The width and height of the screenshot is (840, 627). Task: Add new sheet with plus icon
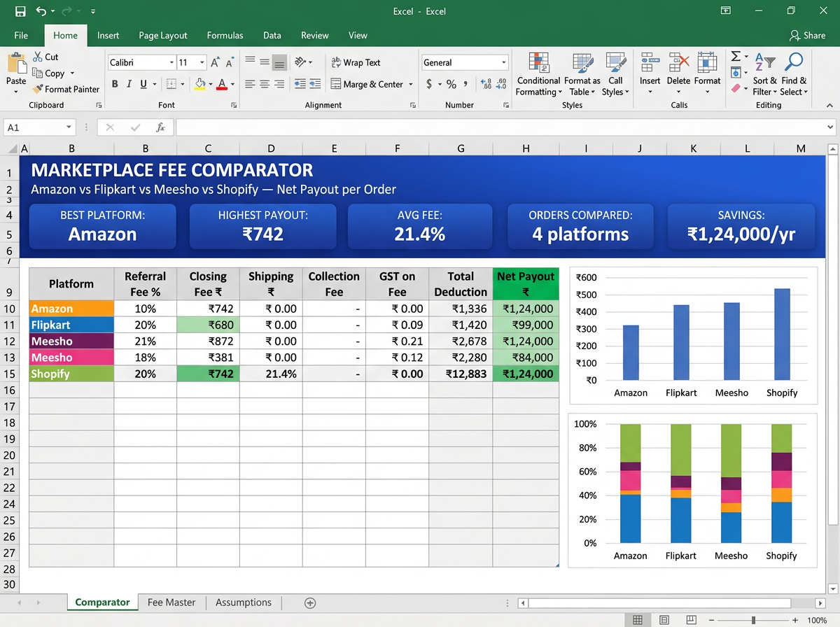coord(311,603)
